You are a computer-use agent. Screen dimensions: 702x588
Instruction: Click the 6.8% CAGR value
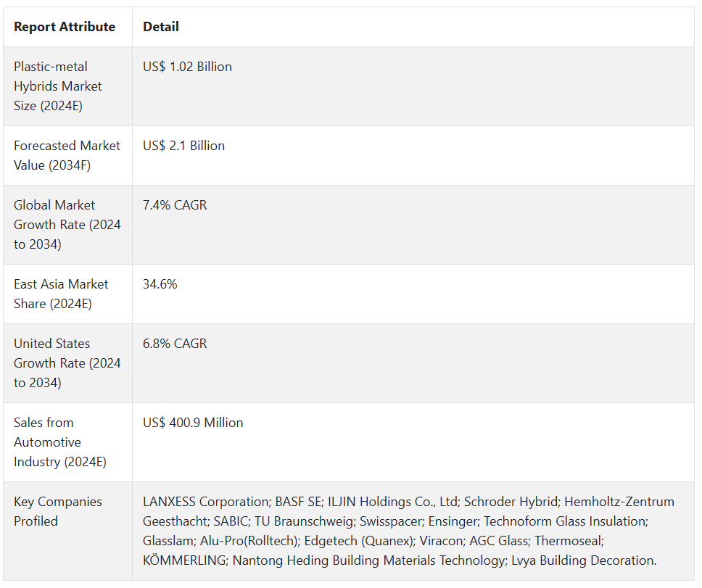coord(175,344)
